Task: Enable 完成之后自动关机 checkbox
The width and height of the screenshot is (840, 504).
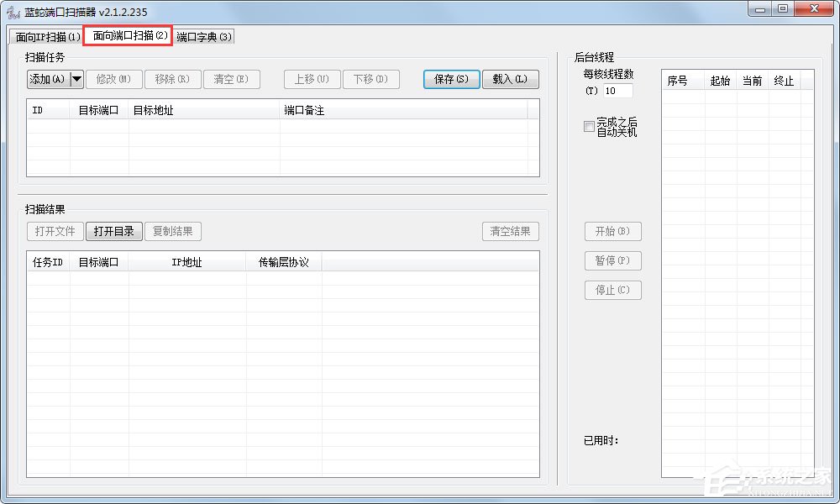Action: (589, 126)
